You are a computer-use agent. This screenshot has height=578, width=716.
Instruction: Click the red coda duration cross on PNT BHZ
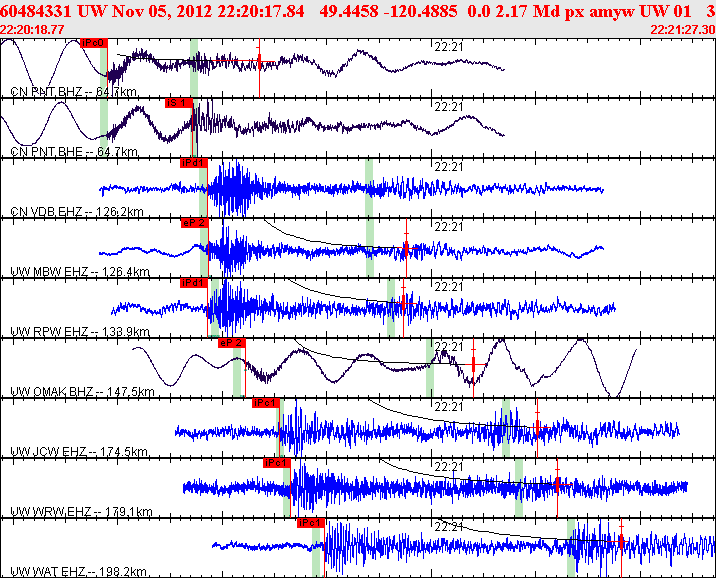click(259, 61)
